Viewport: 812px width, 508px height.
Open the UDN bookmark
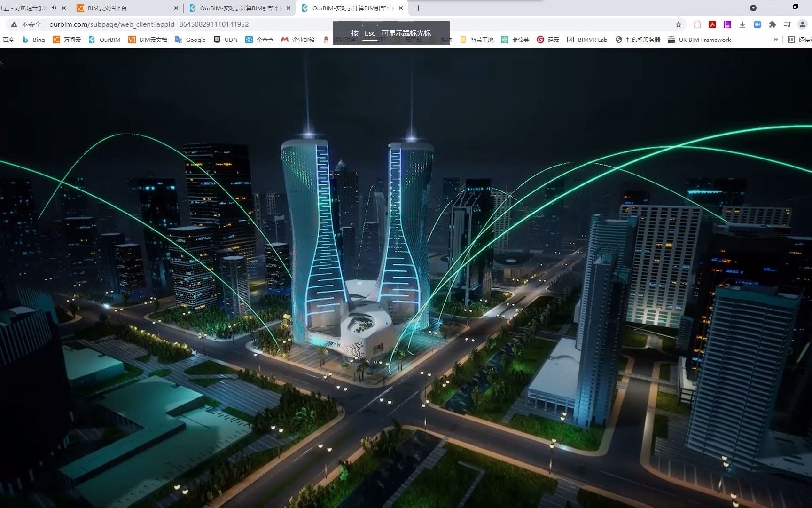click(x=226, y=40)
